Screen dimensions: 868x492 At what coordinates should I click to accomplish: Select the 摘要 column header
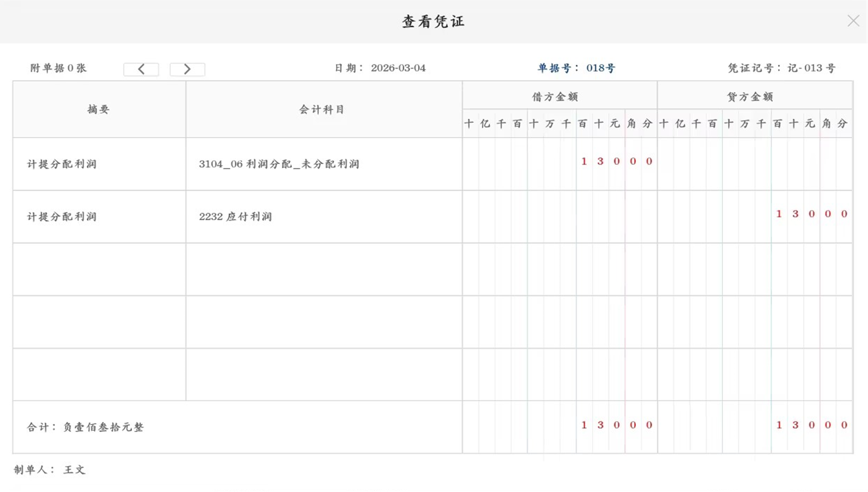(98, 109)
